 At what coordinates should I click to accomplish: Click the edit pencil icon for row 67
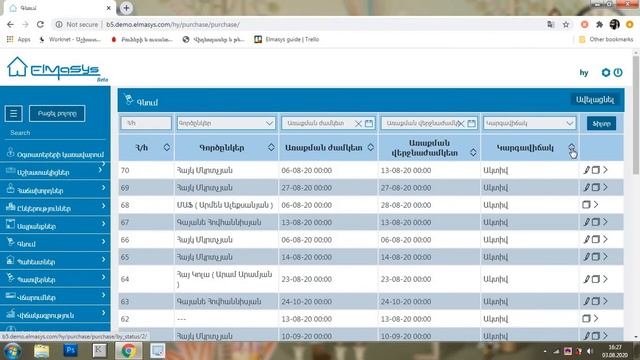pos(587,222)
